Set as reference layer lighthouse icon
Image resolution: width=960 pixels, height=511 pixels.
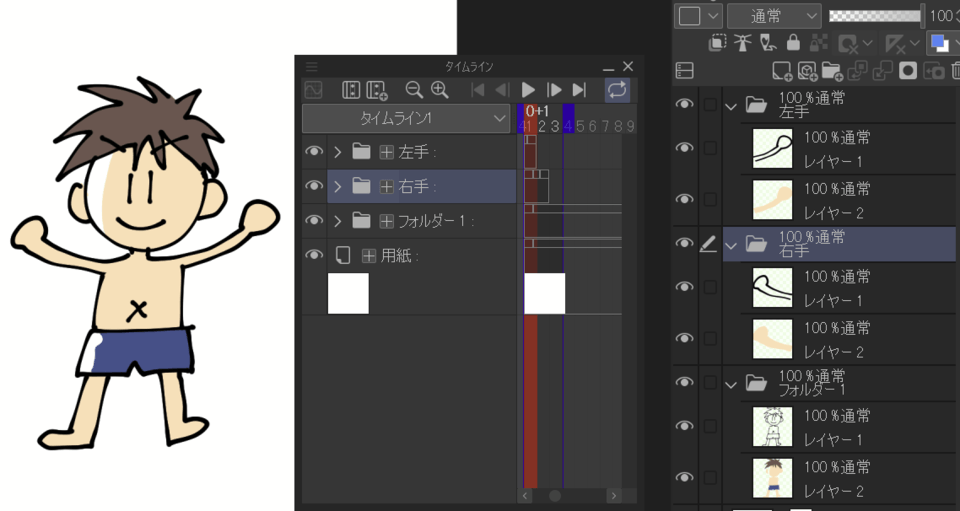click(x=743, y=42)
